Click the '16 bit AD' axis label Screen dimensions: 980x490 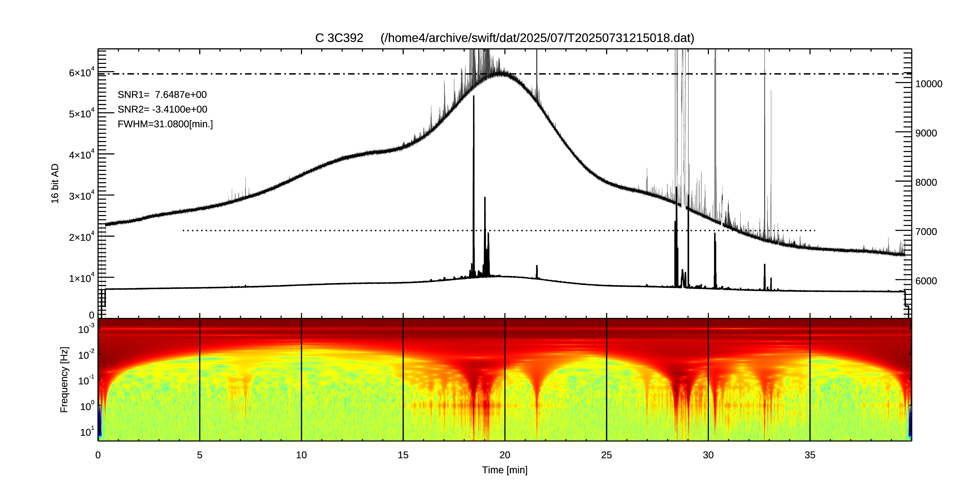coord(55,183)
